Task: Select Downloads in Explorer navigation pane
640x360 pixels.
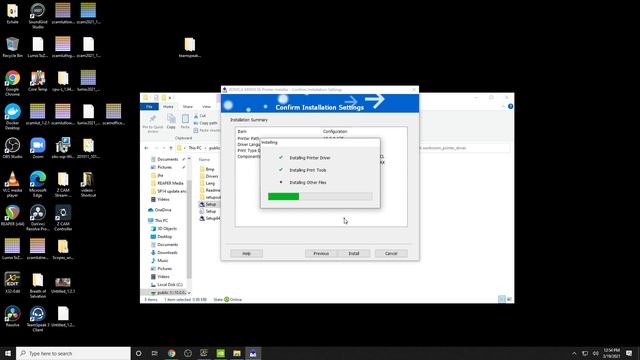Action: 167,253
